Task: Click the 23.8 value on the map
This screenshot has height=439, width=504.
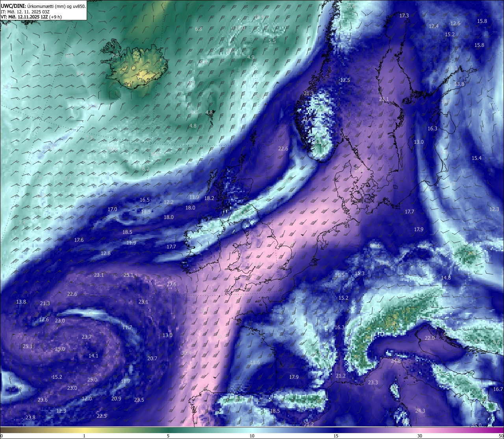Action: point(30,417)
